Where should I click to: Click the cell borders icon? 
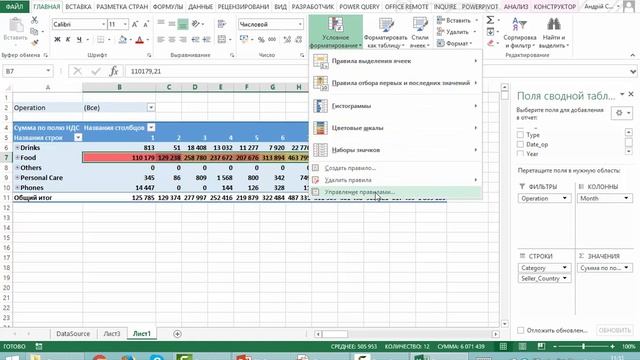coord(100,40)
